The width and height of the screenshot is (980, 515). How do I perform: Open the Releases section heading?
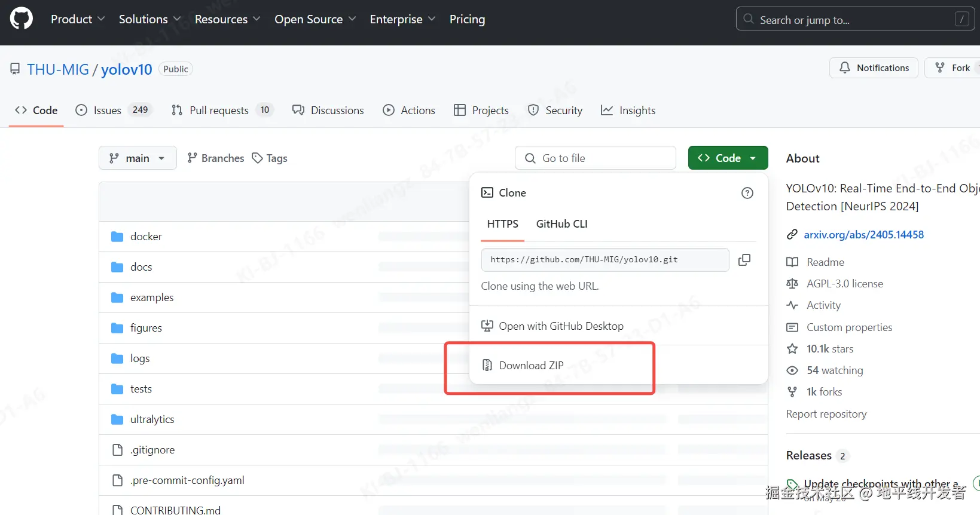click(x=808, y=455)
